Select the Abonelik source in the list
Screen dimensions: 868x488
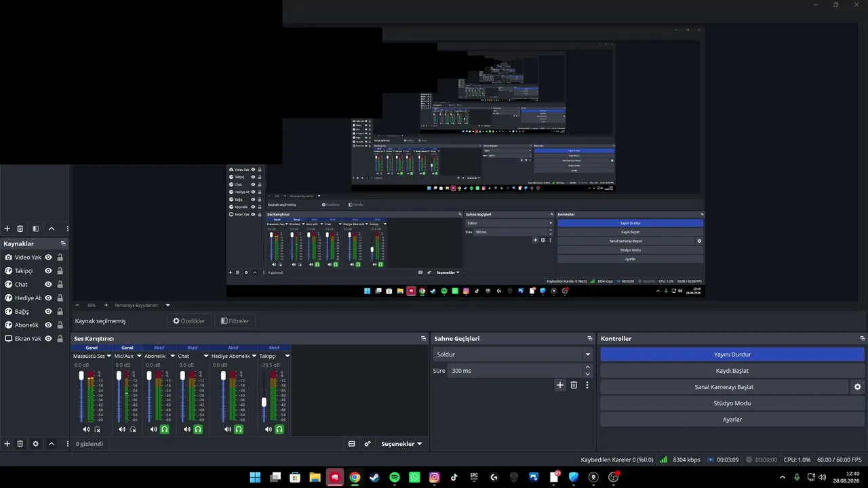click(34, 325)
